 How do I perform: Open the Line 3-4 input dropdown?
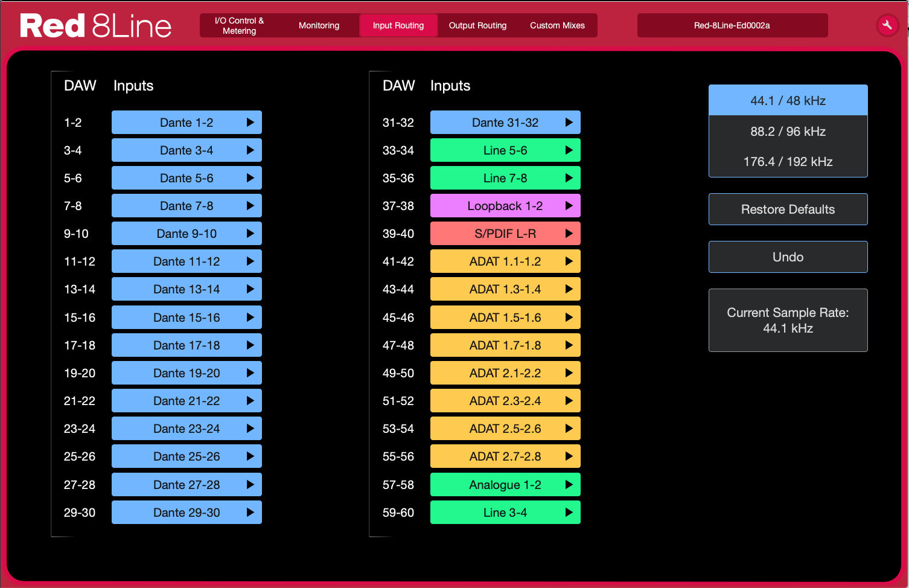click(x=505, y=513)
